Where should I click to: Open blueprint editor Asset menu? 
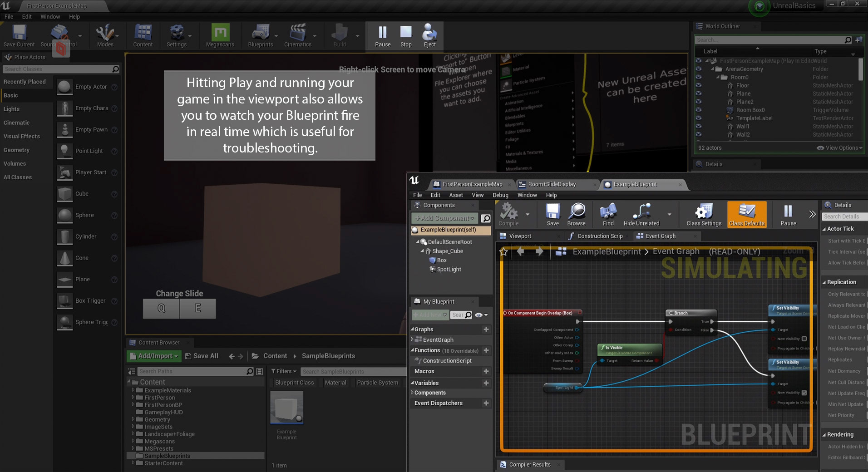[x=456, y=195]
